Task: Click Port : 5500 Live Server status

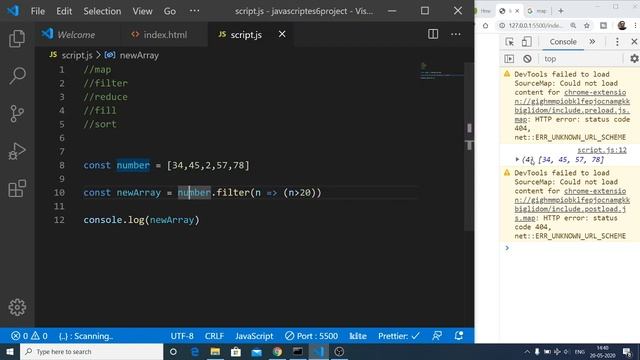Action: pyautogui.click(x=311, y=336)
